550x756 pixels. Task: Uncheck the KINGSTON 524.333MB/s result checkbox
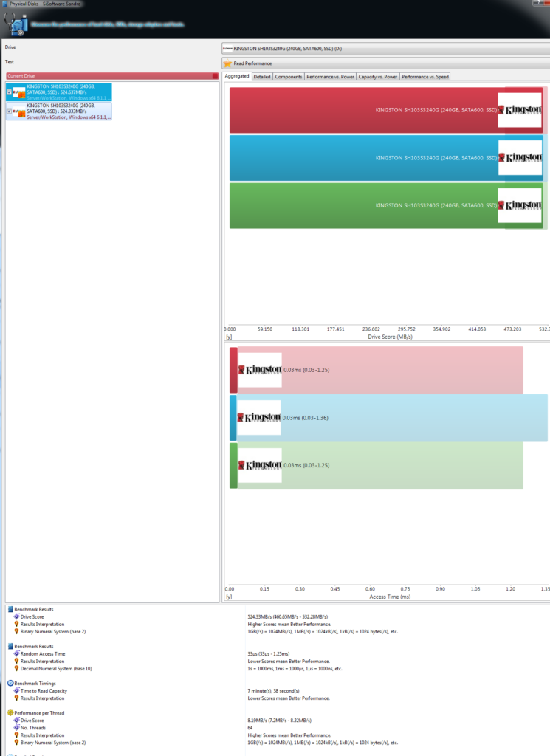pyautogui.click(x=9, y=111)
